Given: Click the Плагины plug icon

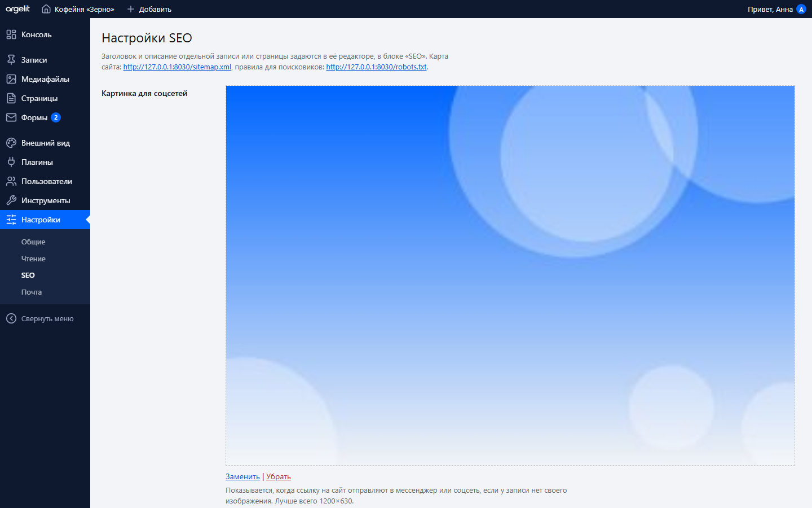Looking at the screenshot, I should coord(11,162).
